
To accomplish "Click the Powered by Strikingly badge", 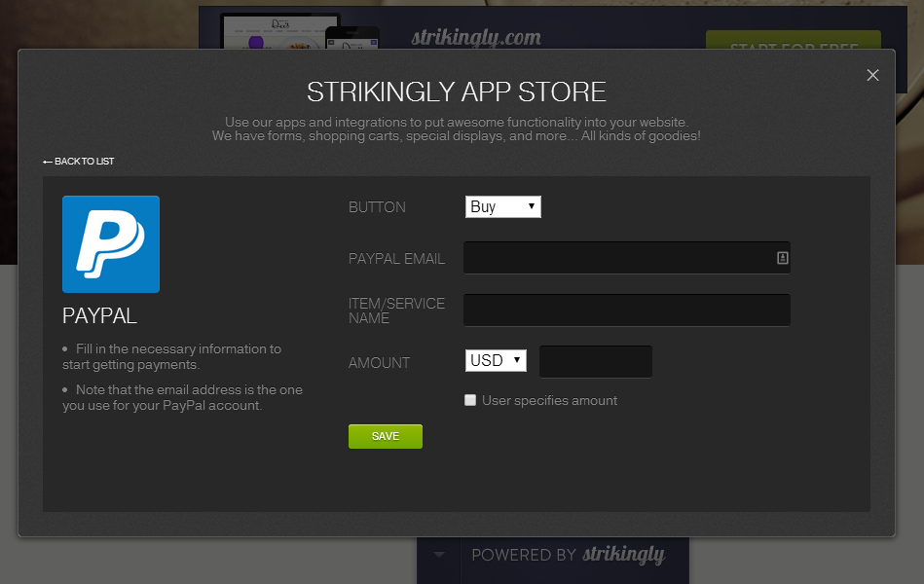I will [569, 555].
